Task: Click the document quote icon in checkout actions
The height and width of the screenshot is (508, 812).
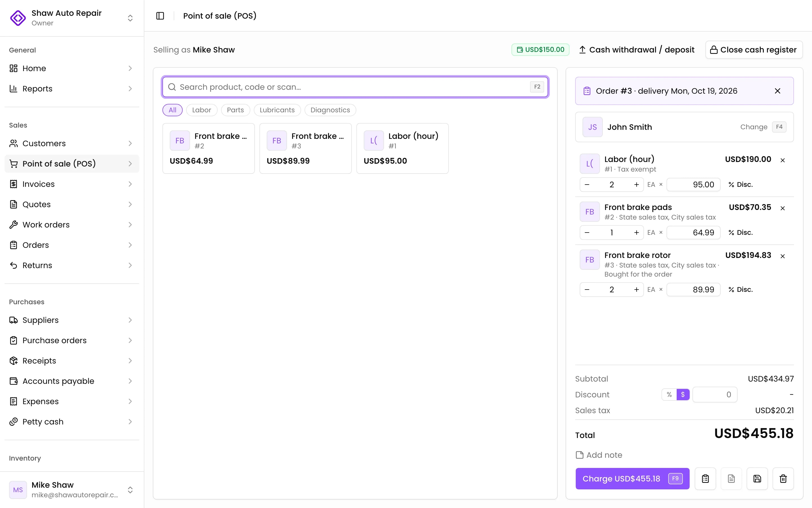Action: [731, 478]
